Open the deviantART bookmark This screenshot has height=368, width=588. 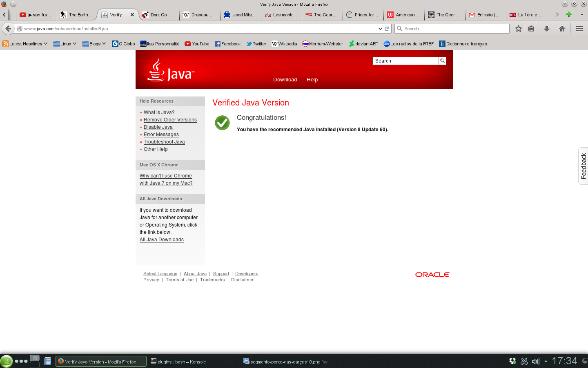point(363,44)
